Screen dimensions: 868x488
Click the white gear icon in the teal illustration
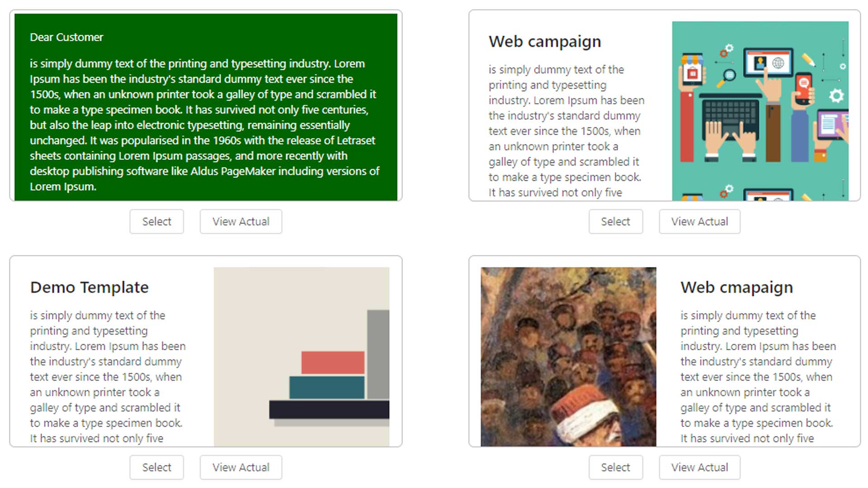[x=836, y=96]
